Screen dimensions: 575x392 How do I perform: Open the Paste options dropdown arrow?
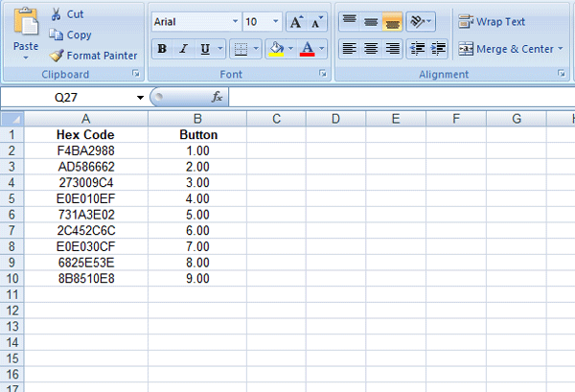[x=26, y=58]
